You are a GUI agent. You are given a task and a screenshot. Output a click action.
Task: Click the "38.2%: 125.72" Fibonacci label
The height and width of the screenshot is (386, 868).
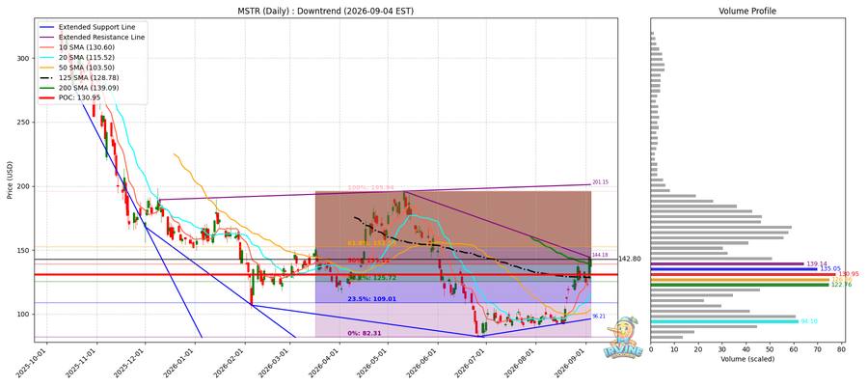pos(371,278)
